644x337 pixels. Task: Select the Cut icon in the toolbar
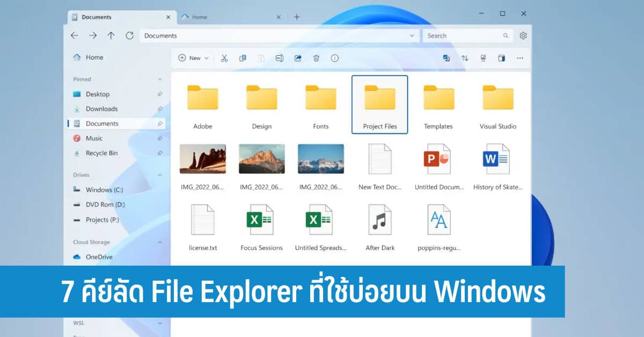click(x=225, y=58)
